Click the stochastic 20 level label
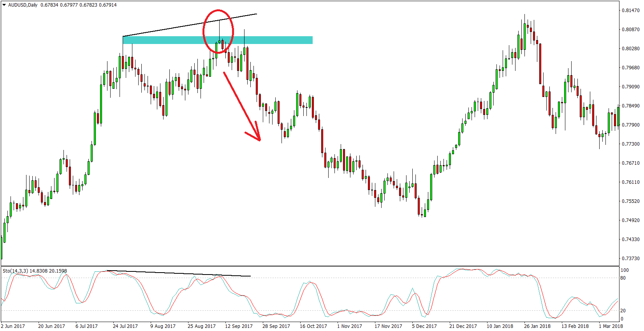Viewport: 644px width, 331px height. (623, 311)
